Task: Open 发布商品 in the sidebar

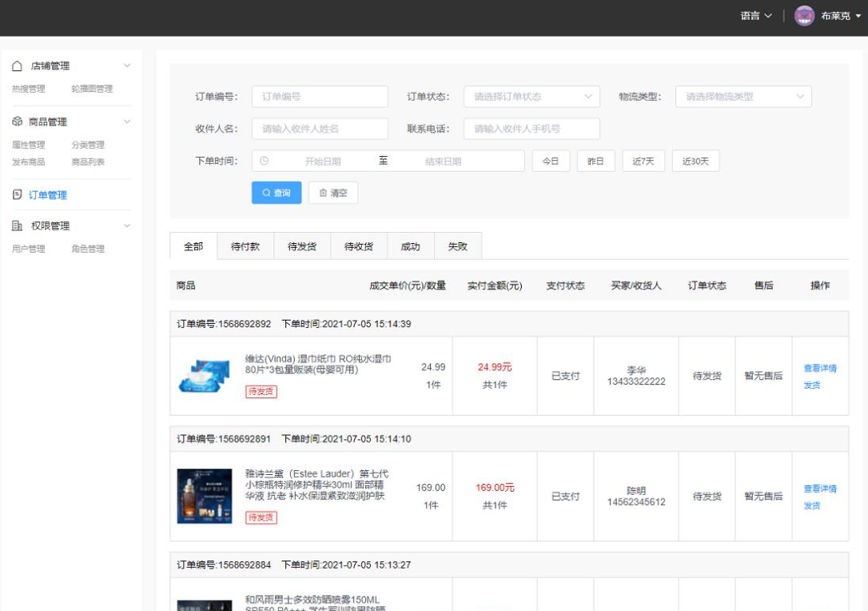Action: (29, 162)
